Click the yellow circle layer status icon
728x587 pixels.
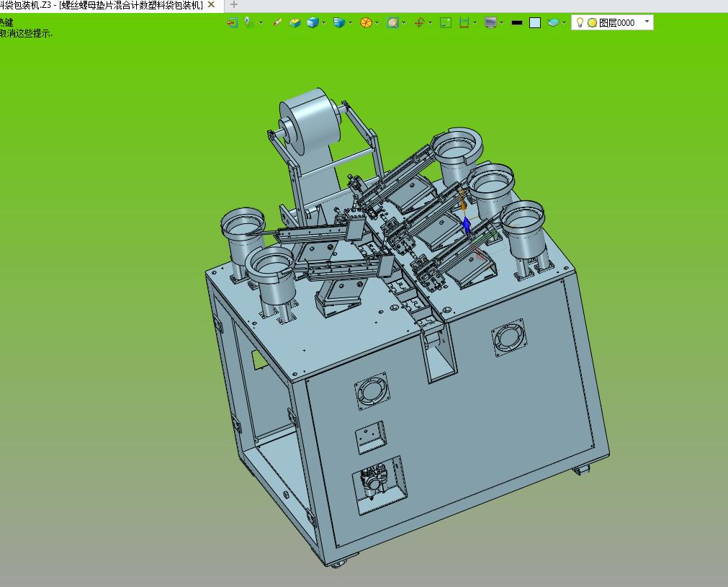click(x=592, y=23)
